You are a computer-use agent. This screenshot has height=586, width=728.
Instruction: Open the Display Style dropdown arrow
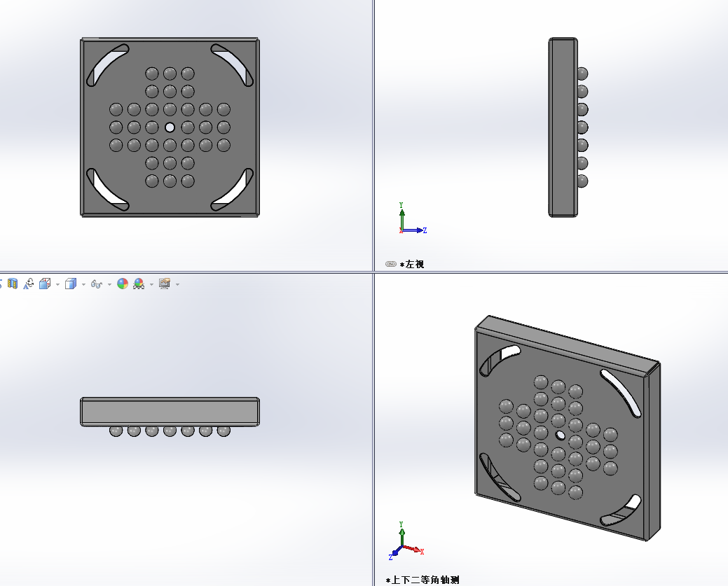[x=83, y=284]
